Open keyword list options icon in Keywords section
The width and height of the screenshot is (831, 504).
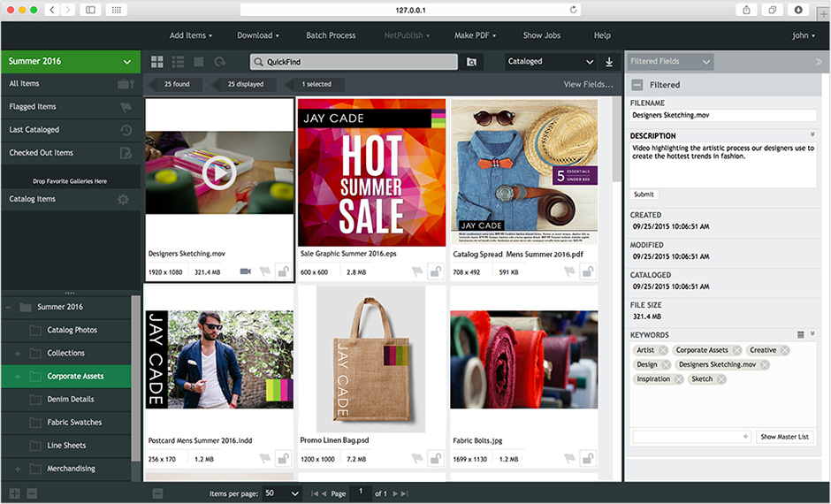tap(800, 334)
